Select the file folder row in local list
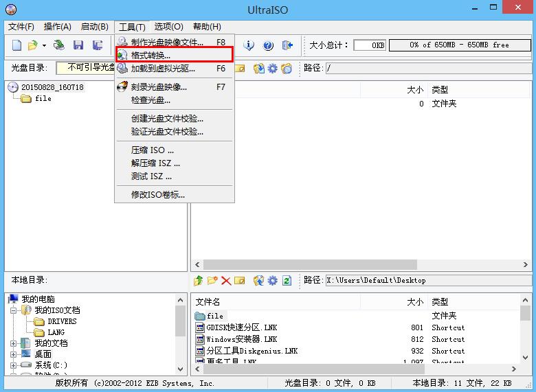This screenshot has height=392, width=536. (215, 316)
